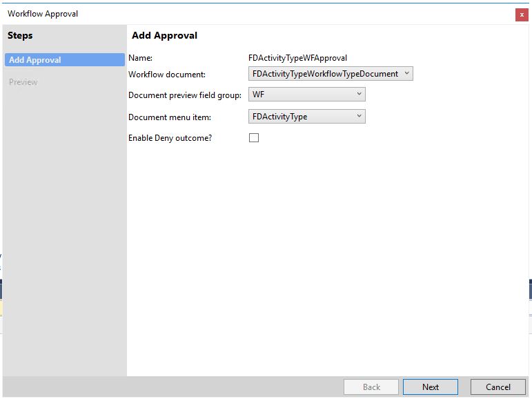Screen dimensions: 532x399
Task: Open the Workflow document combo box
Action: click(x=331, y=74)
